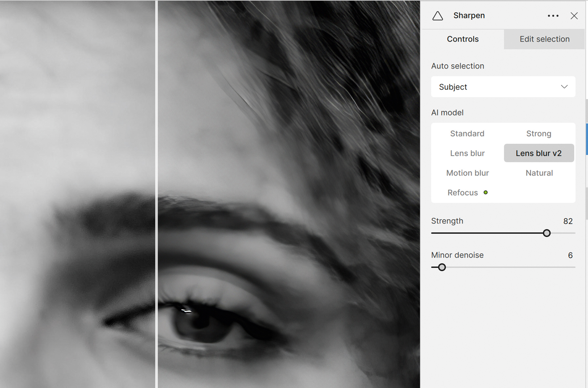Close the Sharpen panel
The height and width of the screenshot is (388, 588).
tap(574, 16)
